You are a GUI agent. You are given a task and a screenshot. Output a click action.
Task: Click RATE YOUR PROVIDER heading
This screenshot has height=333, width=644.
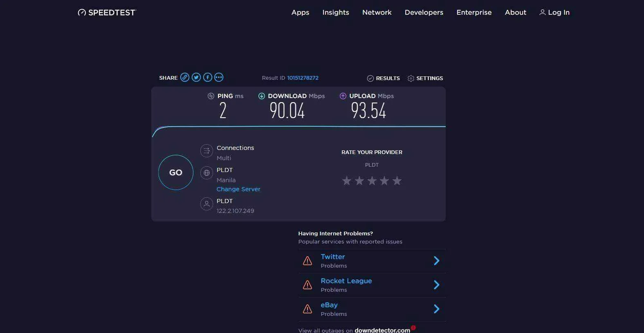click(x=372, y=152)
